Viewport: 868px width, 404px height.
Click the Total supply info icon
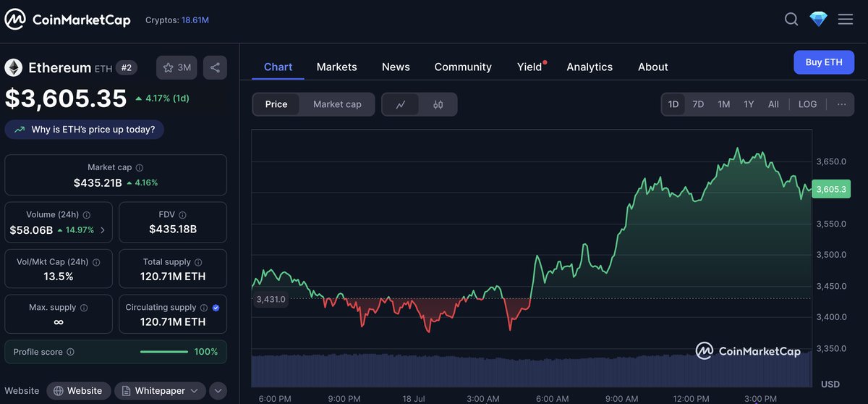click(198, 262)
